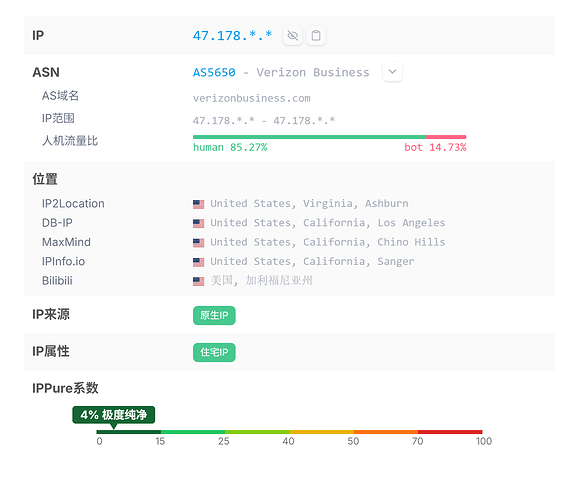578x500 pixels.
Task: Click the US flag beside IPInfo.io
Action: tap(198, 262)
